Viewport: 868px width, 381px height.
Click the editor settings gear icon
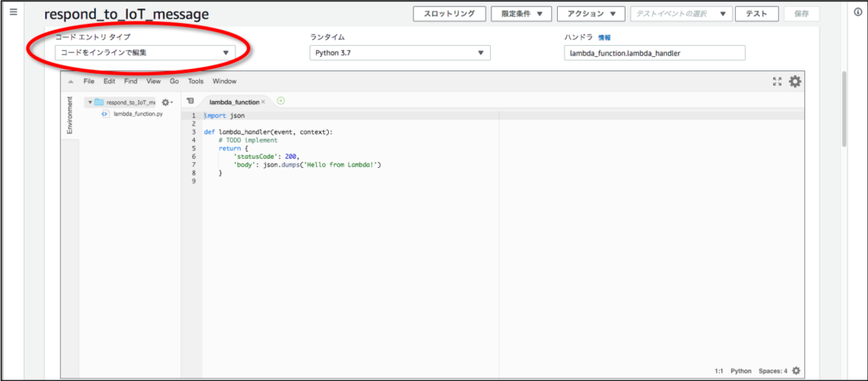pos(794,81)
